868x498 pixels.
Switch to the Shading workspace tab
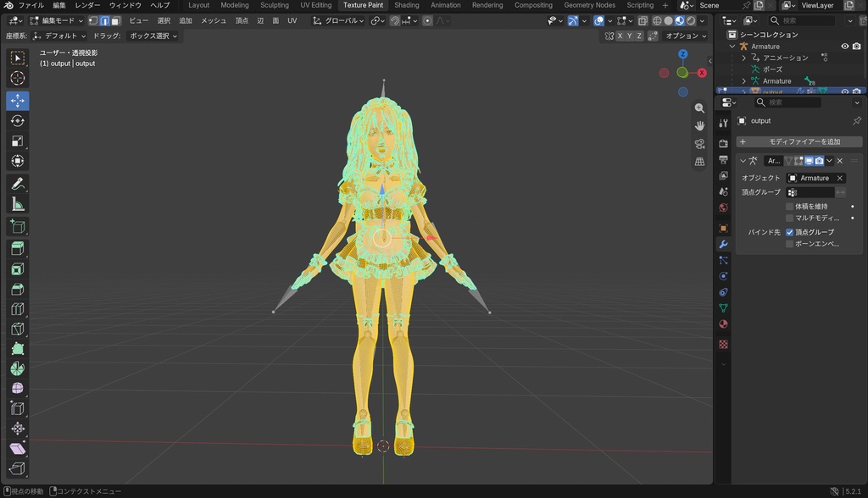406,5
